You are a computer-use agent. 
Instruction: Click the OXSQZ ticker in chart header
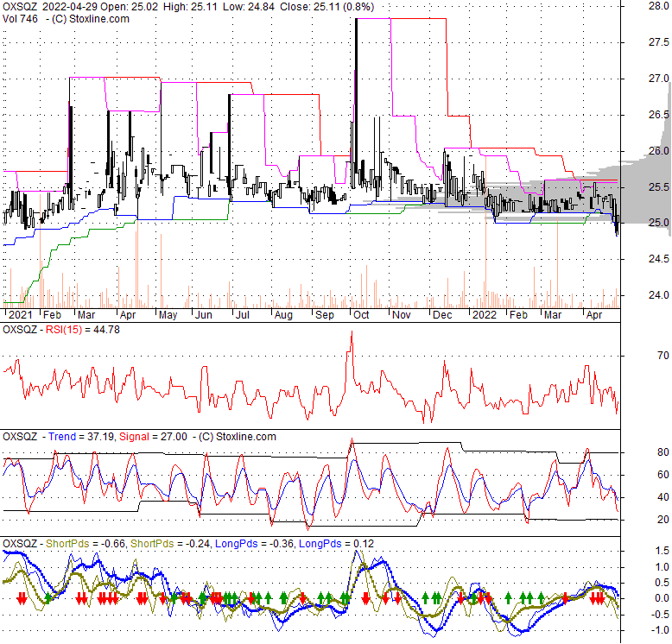click(20, 7)
